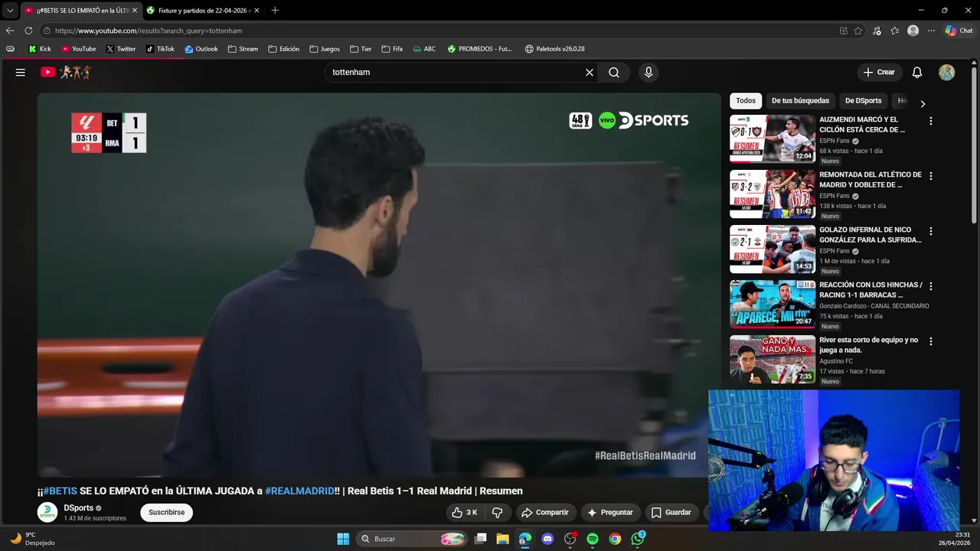Open browser settings ellipsis menu

pos(931,31)
